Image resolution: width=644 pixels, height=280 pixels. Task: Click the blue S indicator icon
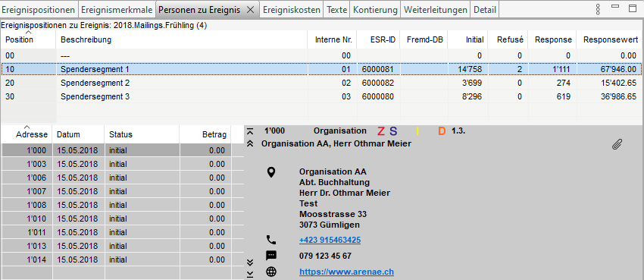tap(393, 131)
